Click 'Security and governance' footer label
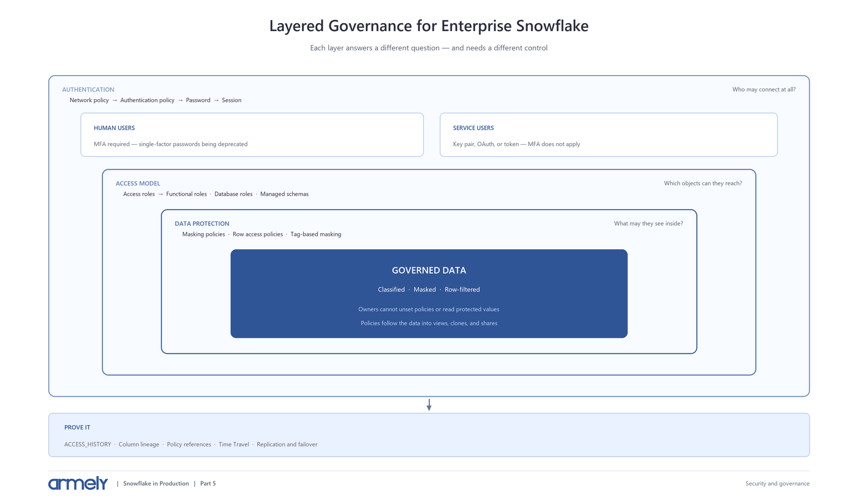 point(778,484)
